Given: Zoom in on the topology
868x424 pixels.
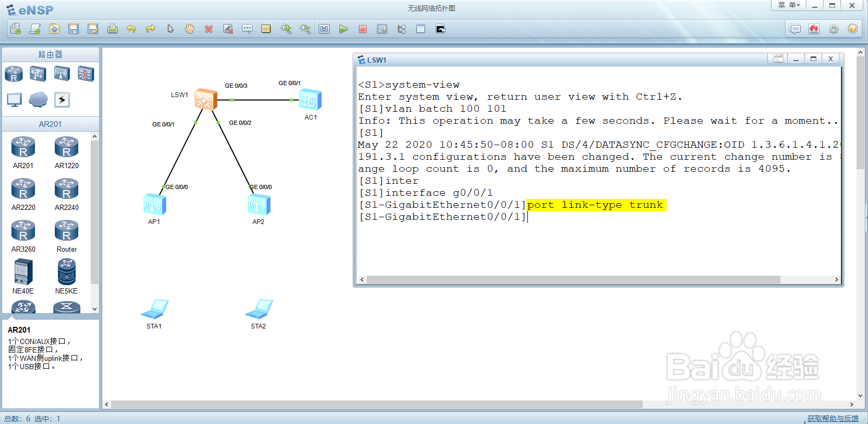Looking at the screenshot, I should tap(286, 29).
